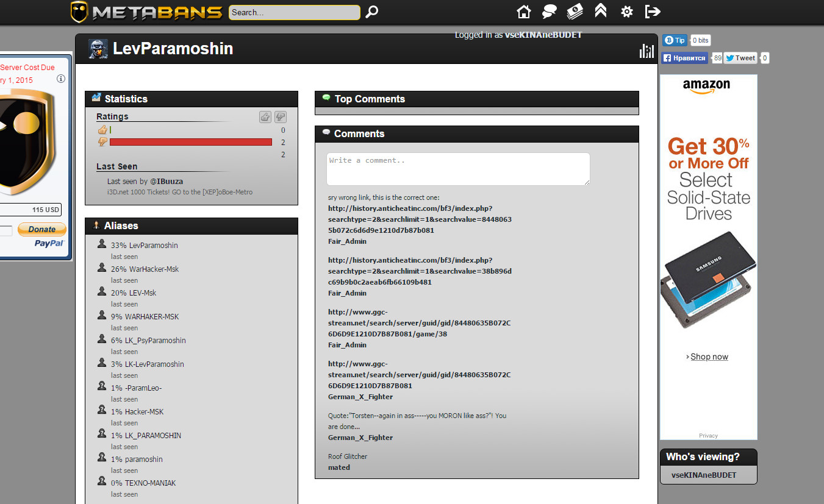The width and height of the screenshot is (824, 504).
Task: Rate player with thumbs down button
Action: coord(280,117)
